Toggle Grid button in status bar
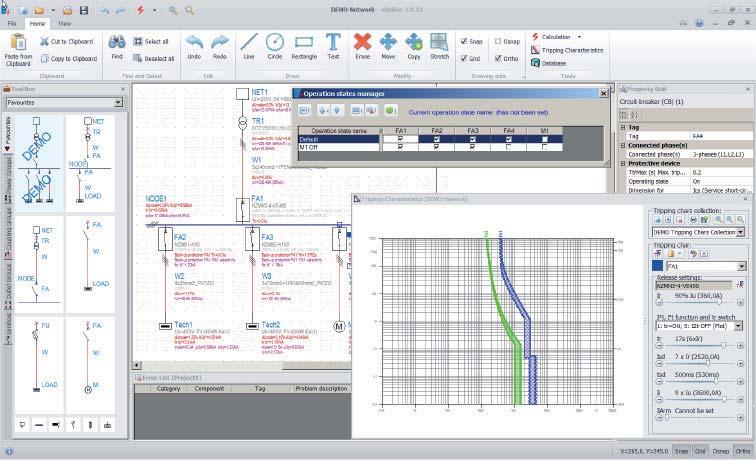 point(700,451)
